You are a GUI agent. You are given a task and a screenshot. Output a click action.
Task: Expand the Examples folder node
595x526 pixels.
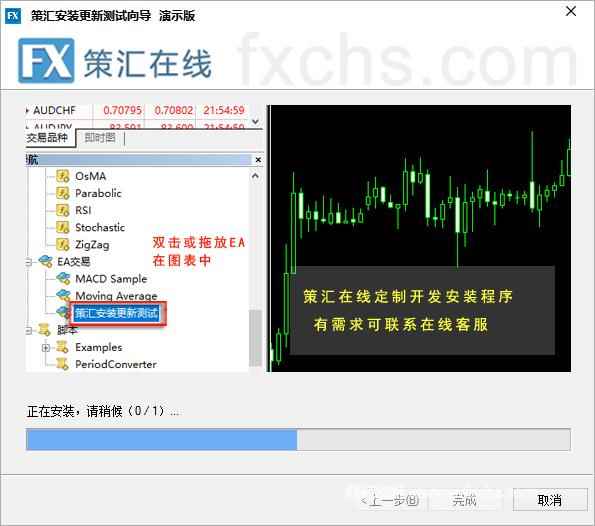(x=46, y=348)
